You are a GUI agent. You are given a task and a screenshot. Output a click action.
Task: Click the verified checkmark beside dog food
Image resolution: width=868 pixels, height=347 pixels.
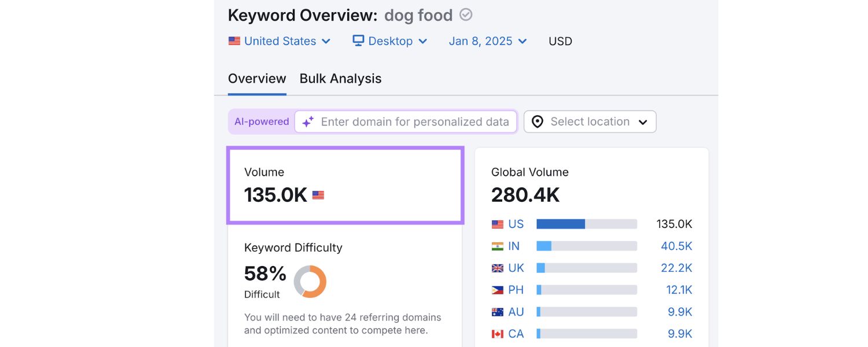point(465,14)
